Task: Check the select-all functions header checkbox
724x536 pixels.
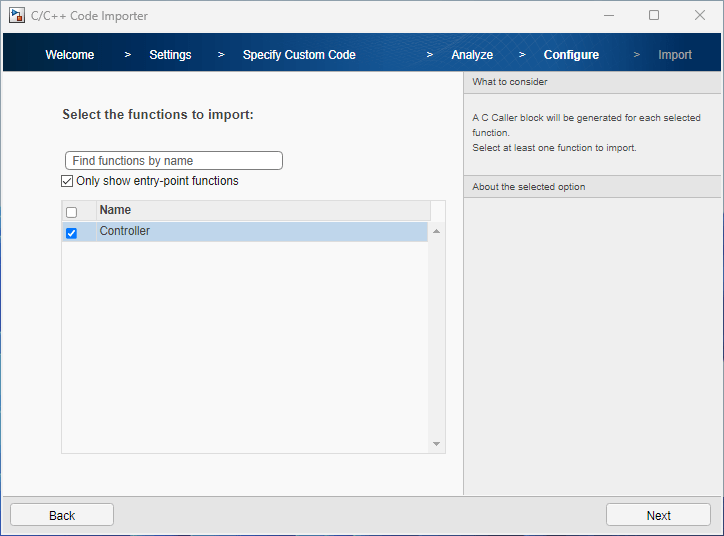Action: coord(71,212)
